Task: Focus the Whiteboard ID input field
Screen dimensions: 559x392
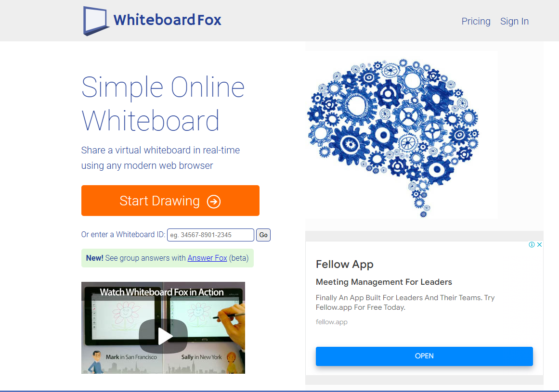Action: point(210,235)
